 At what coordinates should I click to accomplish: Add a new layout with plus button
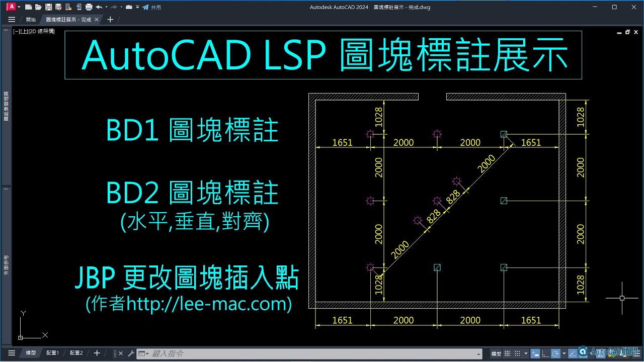point(97,353)
